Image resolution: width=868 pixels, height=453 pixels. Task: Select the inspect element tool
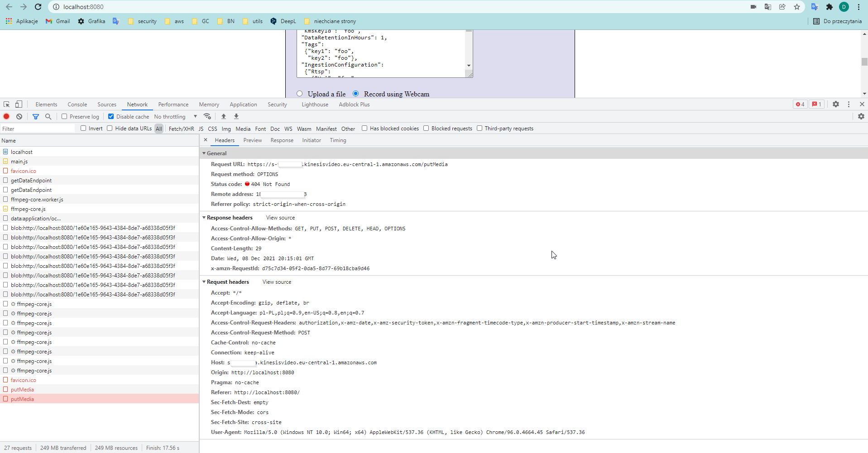tap(6, 104)
